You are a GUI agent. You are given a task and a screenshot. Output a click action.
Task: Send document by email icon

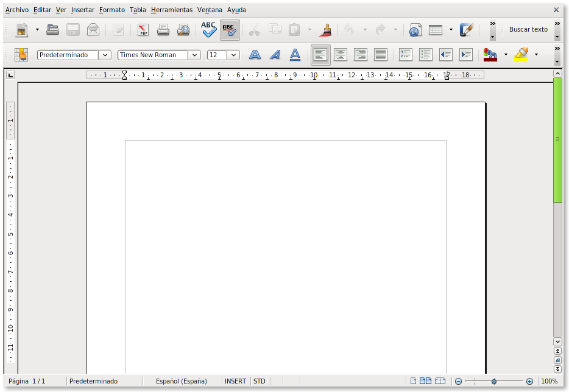(93, 30)
